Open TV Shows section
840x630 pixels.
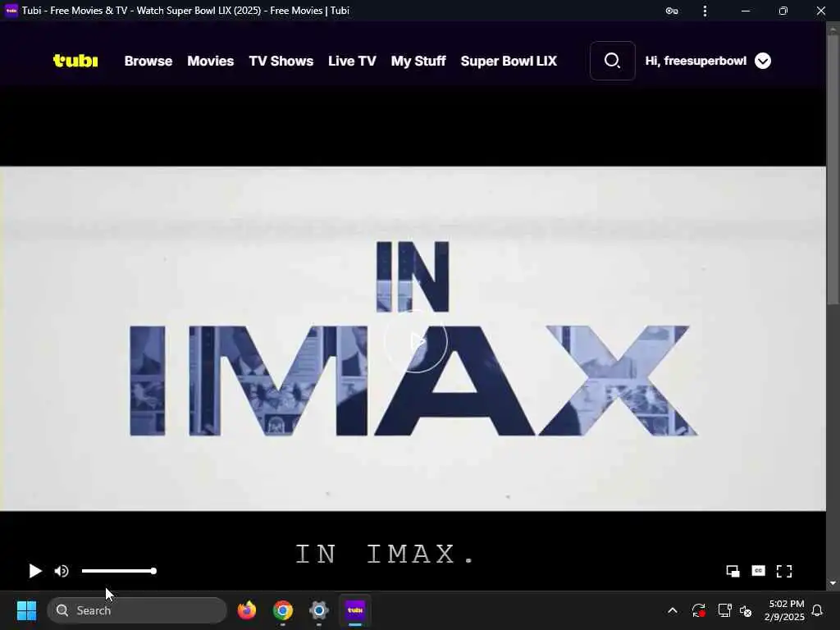(281, 61)
